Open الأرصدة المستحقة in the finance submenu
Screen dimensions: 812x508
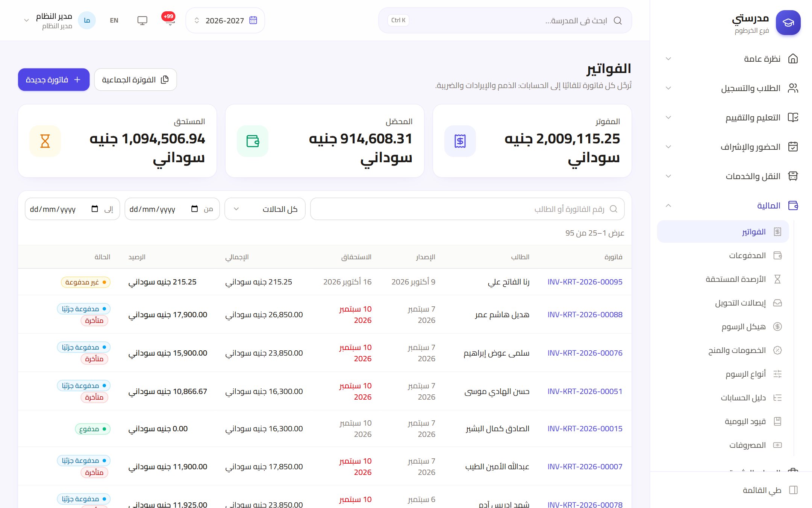coord(723,279)
